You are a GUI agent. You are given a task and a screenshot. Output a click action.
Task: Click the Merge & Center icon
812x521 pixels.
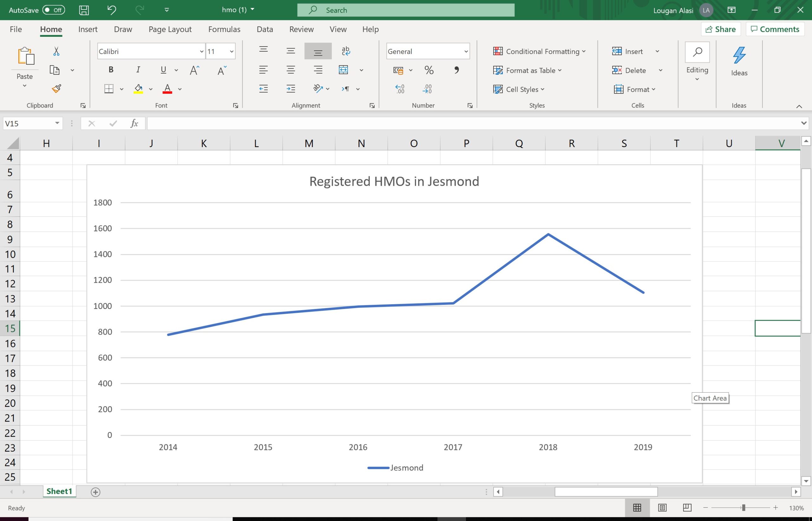click(x=344, y=70)
